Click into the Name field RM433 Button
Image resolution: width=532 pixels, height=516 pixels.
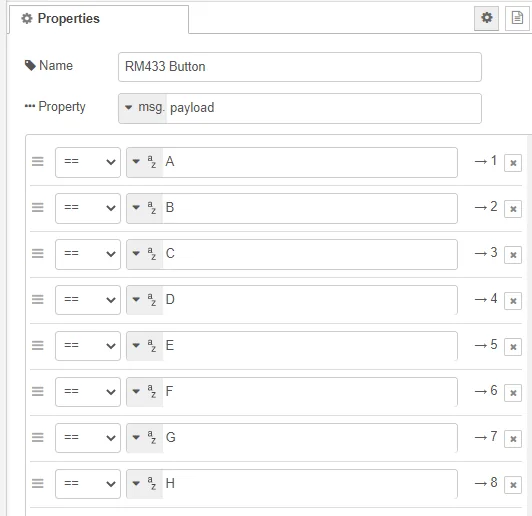click(x=300, y=67)
